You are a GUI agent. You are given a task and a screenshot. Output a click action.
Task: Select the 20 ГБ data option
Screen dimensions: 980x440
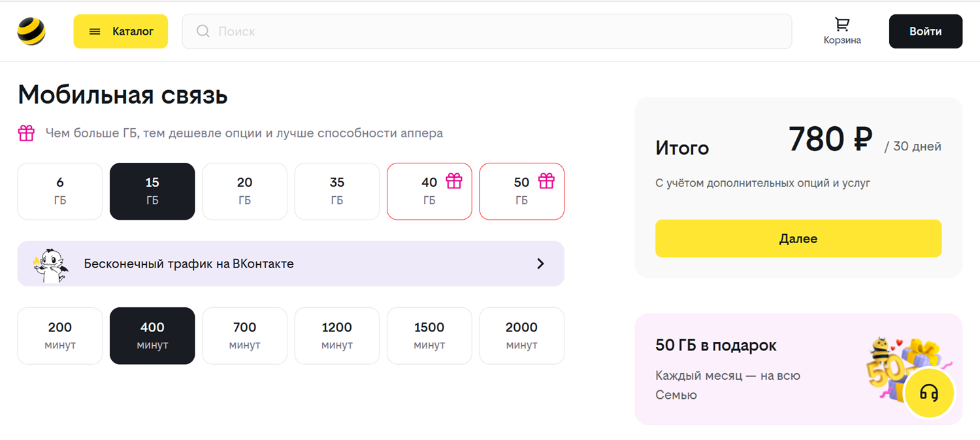(x=244, y=191)
